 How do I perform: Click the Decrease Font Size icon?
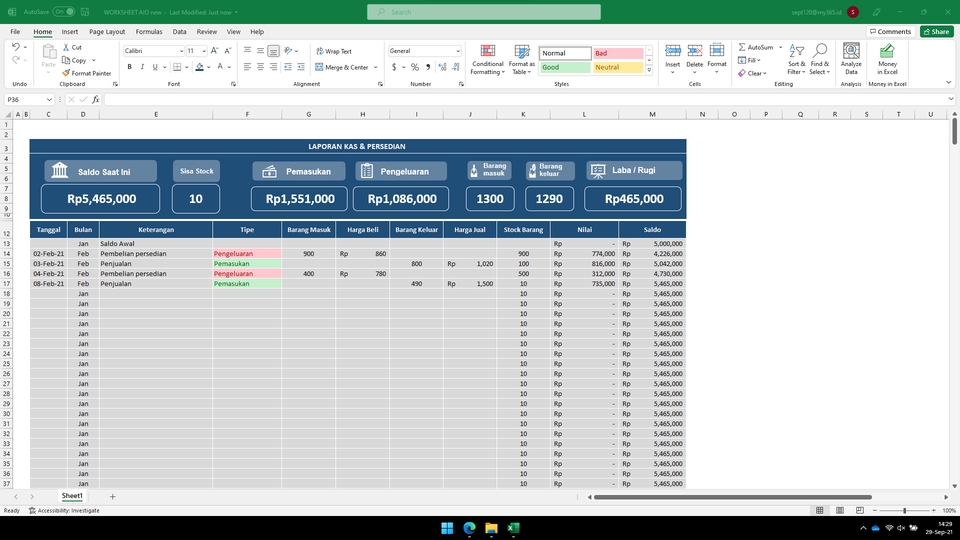click(228, 51)
